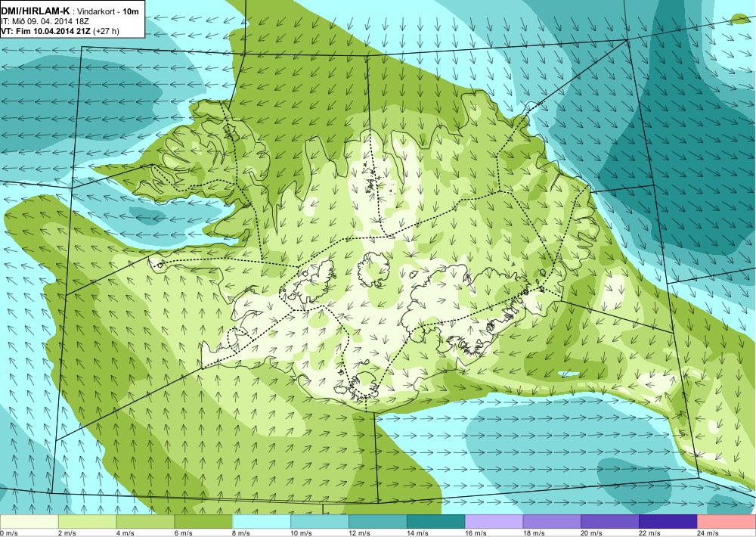Click the 12 m/s teal legend swatch

click(378, 522)
